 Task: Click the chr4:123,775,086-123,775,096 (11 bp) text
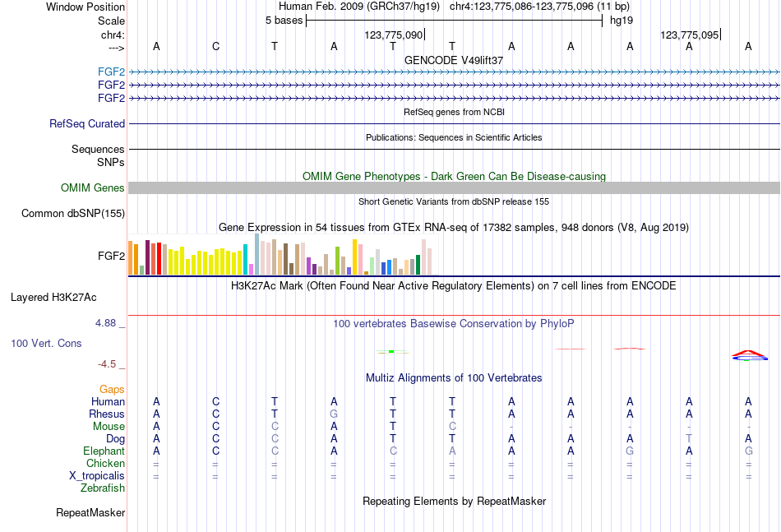(539, 7)
